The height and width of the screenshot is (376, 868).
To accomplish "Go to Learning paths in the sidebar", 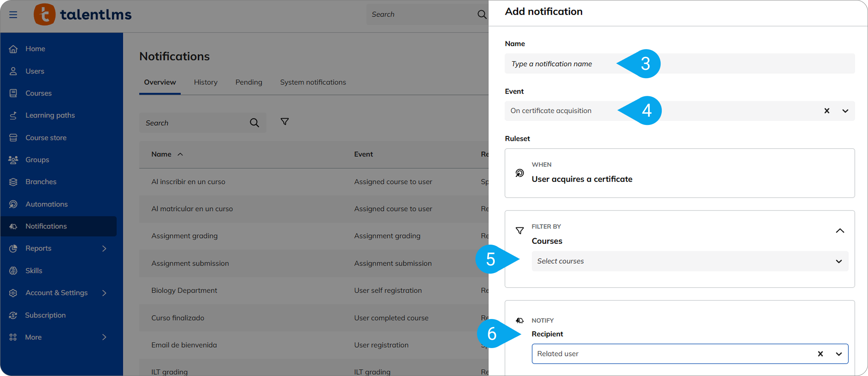I will pos(50,116).
